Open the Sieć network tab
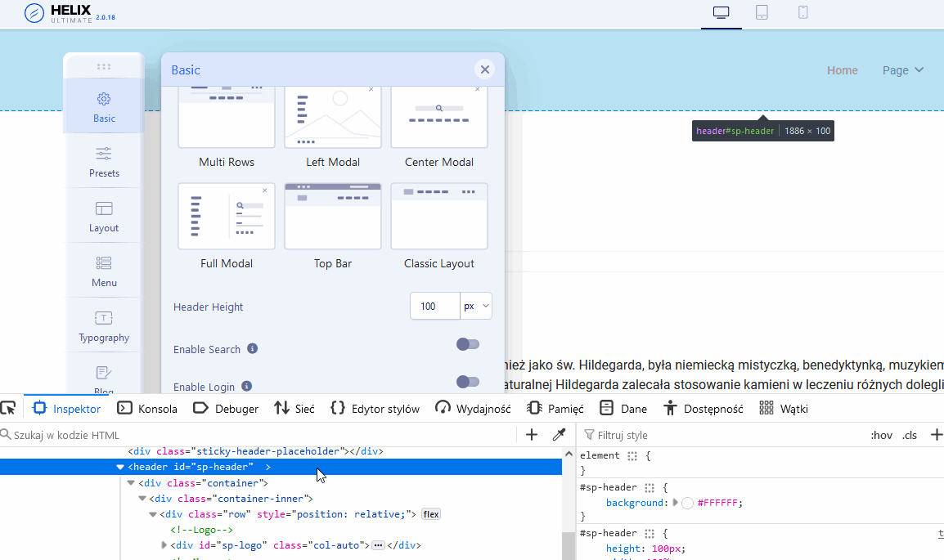Viewport: 944px width, 560px height. point(294,409)
